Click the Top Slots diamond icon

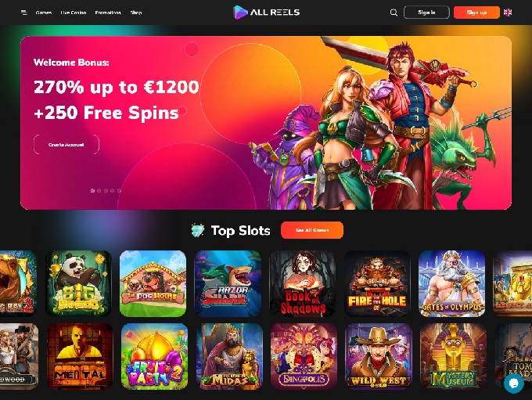pyautogui.click(x=197, y=231)
